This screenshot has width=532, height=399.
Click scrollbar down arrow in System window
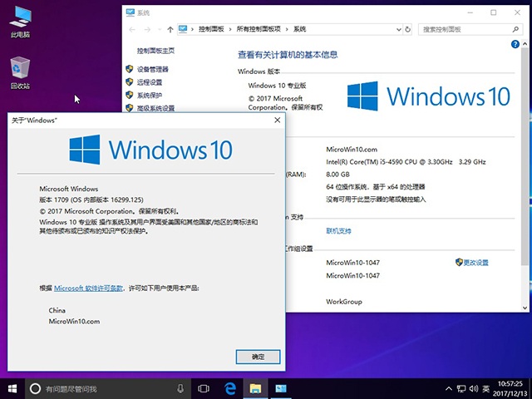(525, 308)
